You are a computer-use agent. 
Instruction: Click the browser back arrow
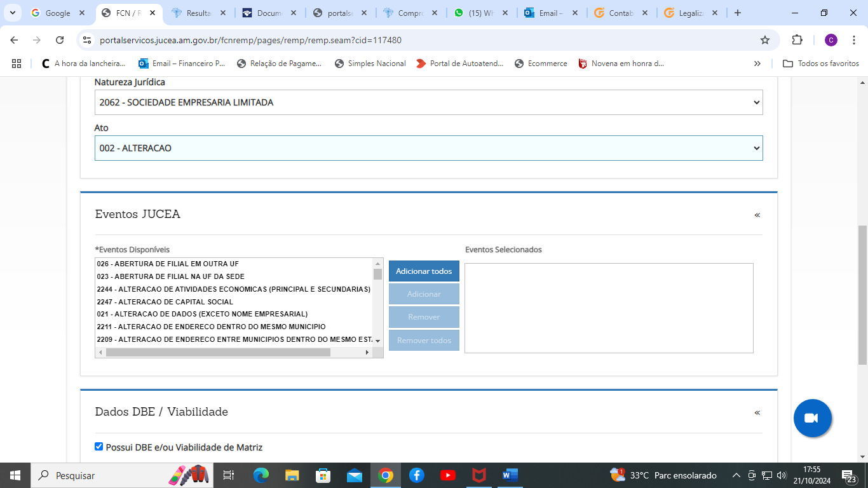tap(14, 40)
